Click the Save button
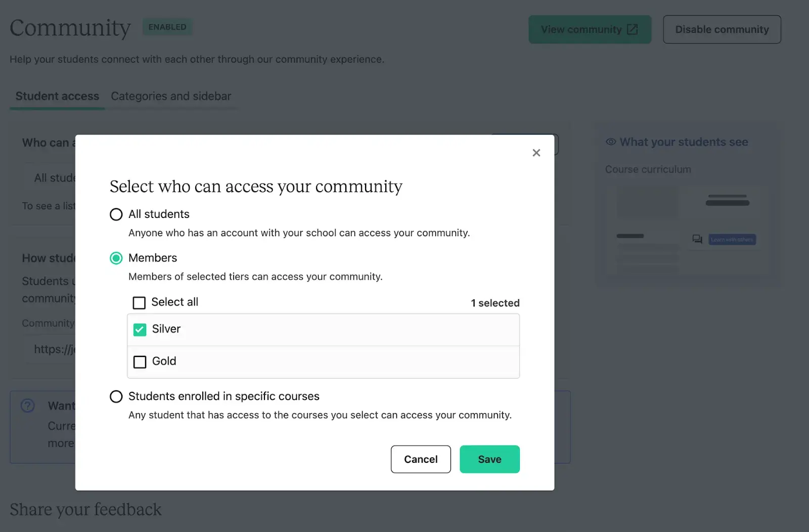Viewport: 809px width, 532px height. [x=489, y=459]
